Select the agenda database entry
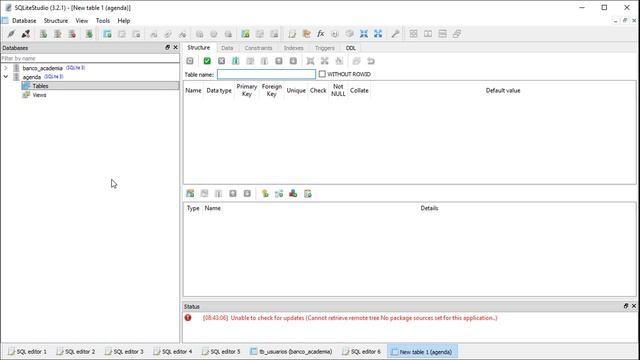640x360 pixels. 31,77
